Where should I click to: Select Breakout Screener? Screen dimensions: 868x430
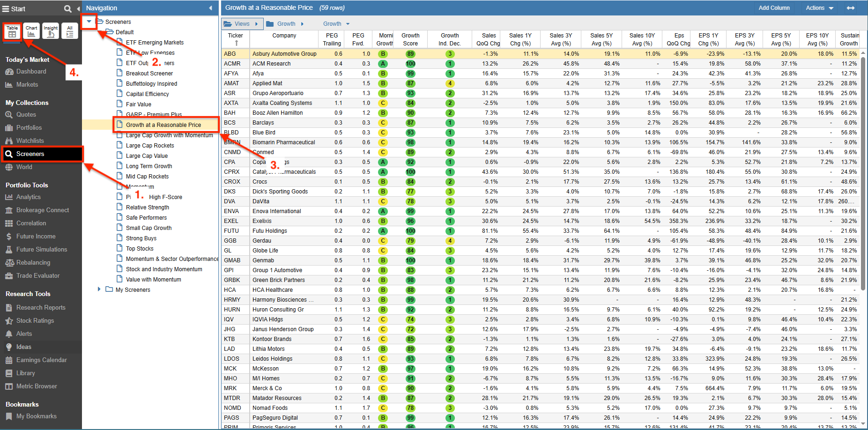pyautogui.click(x=149, y=74)
